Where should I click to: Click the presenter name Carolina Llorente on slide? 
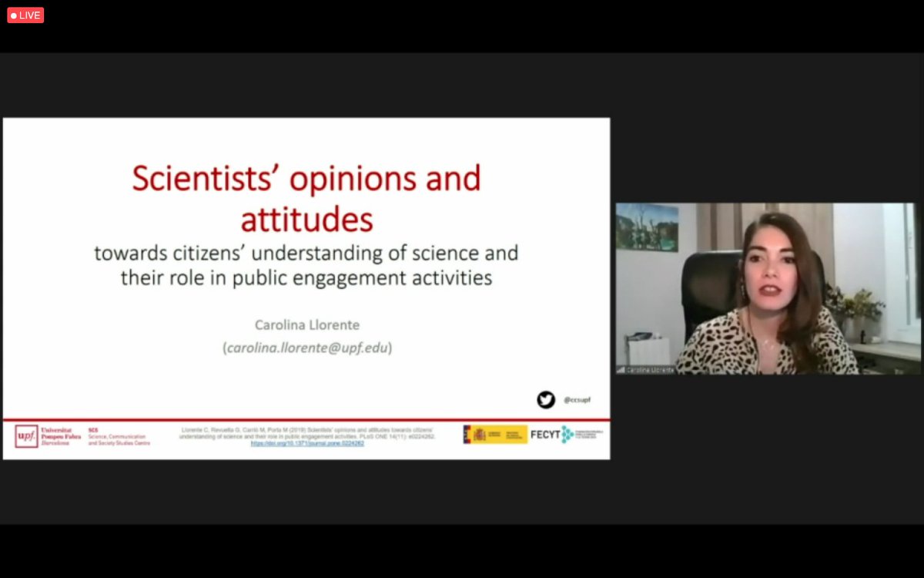click(x=307, y=324)
